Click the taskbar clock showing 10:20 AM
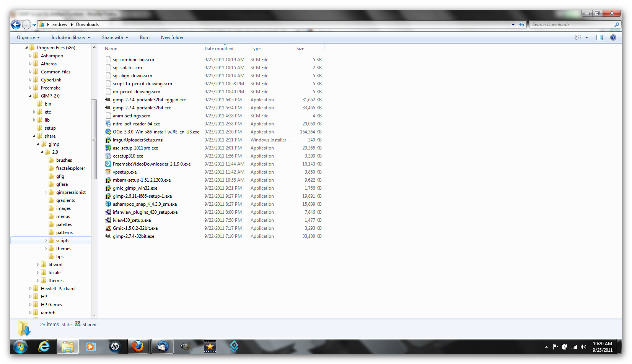 [x=603, y=347]
